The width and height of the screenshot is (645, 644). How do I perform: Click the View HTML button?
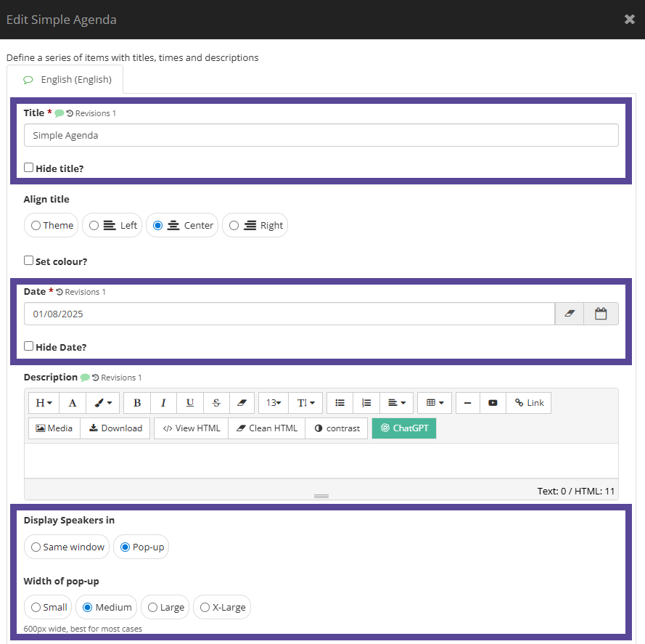(192, 428)
